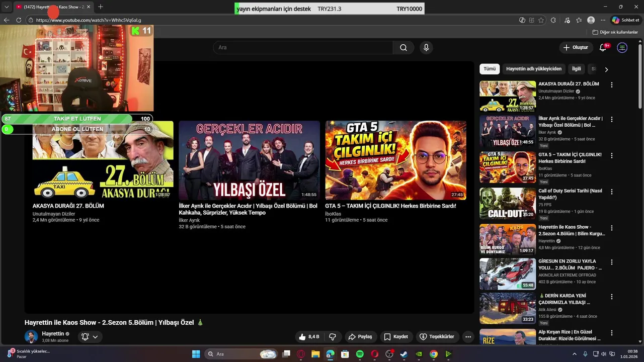Open options for GİRESUN EN ZORLU video
Image resolution: width=644 pixels, height=362 pixels.
[612, 262]
